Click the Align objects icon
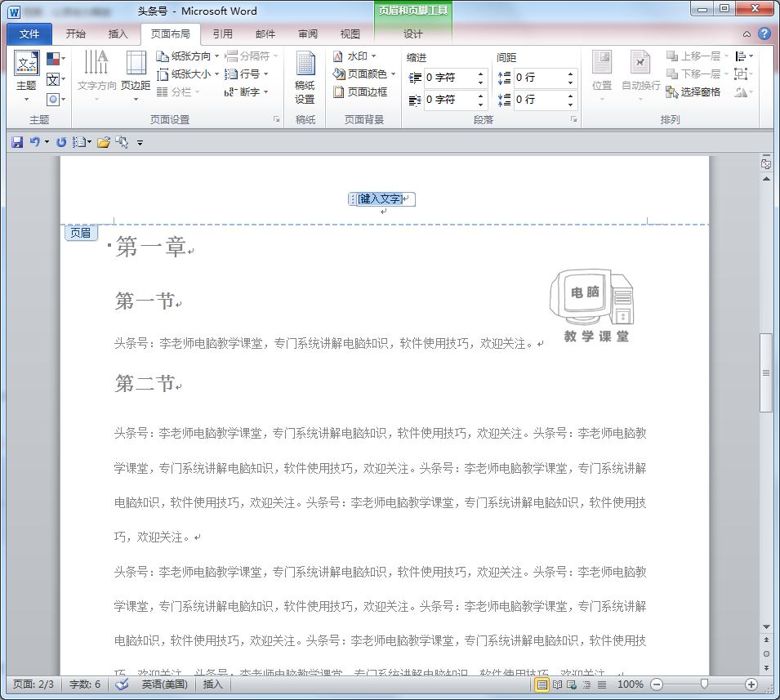This screenshot has width=780, height=700. (x=743, y=56)
